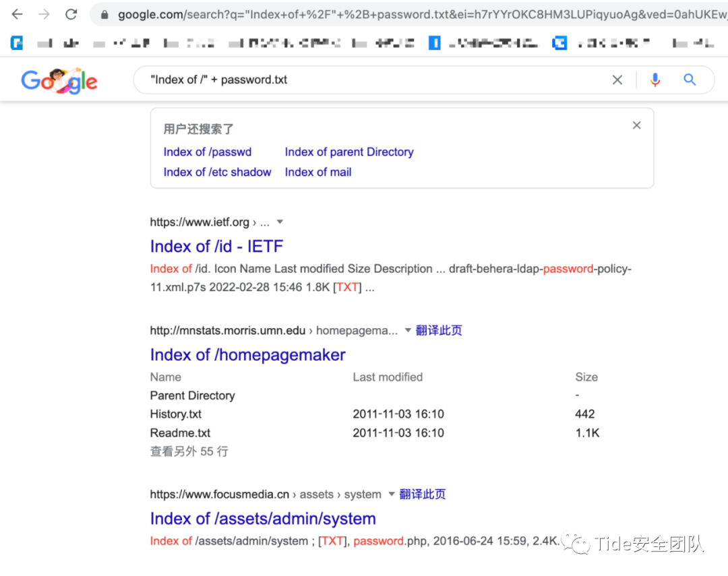The width and height of the screenshot is (728, 576).
Task: Click the forward navigation arrow
Action: pos(43,13)
